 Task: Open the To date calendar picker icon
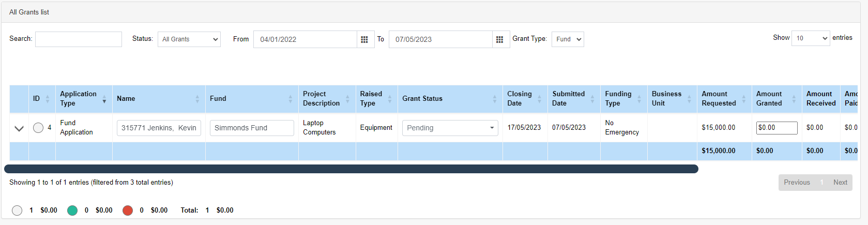[499, 39]
